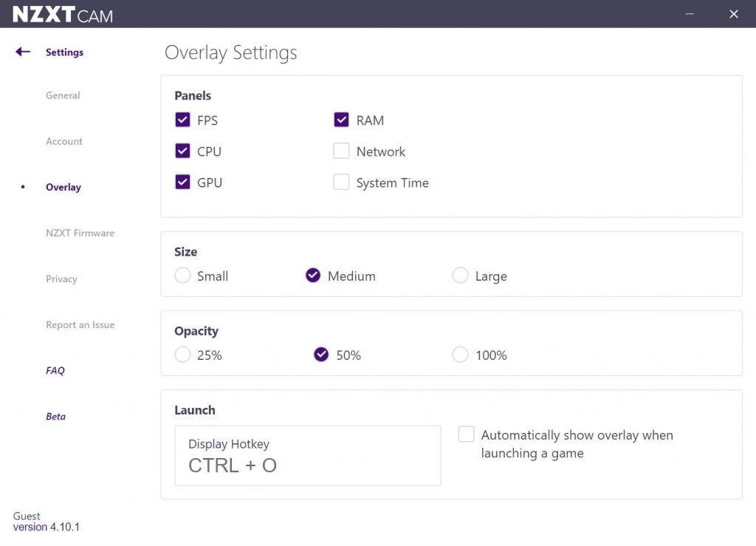This screenshot has height=546, width=756.
Task: Disable the CPU panel checkbox
Action: point(183,151)
